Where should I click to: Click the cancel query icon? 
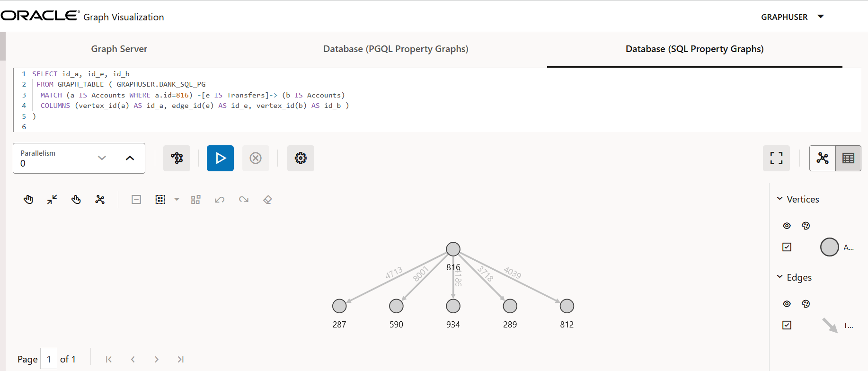click(x=256, y=158)
